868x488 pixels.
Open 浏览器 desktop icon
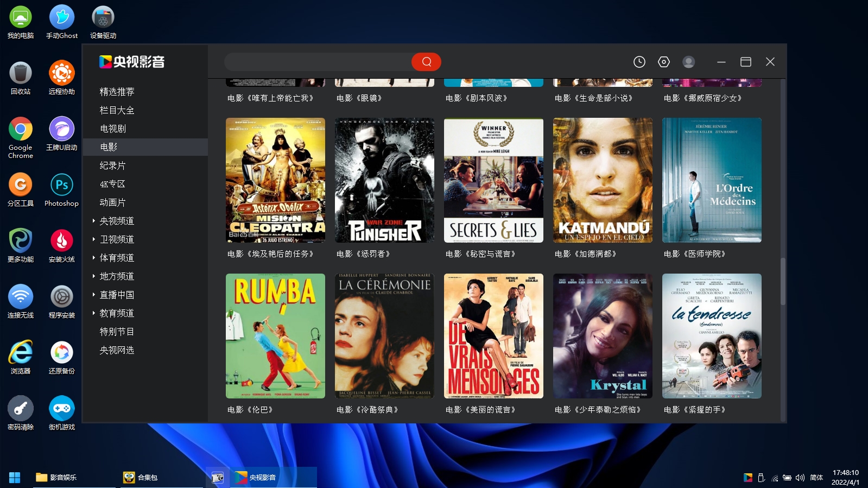click(x=21, y=358)
